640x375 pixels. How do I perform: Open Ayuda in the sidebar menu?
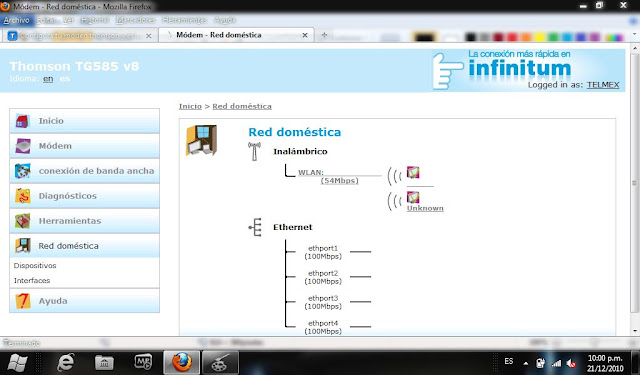84,301
